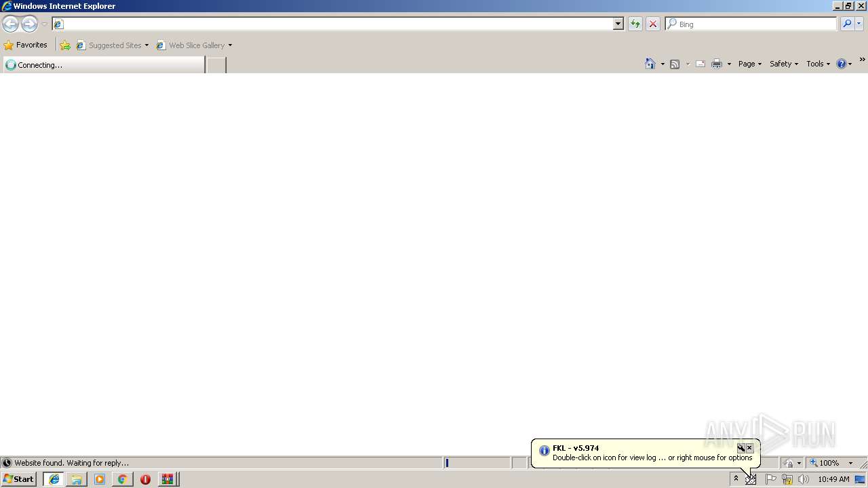Click the Refresh page button

(x=635, y=24)
